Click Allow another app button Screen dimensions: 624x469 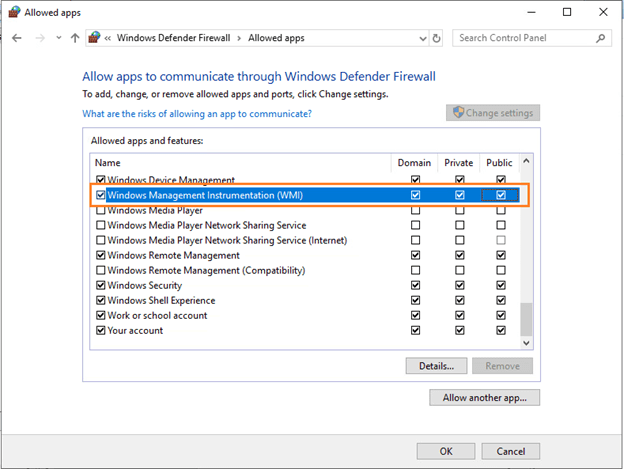[x=484, y=398]
